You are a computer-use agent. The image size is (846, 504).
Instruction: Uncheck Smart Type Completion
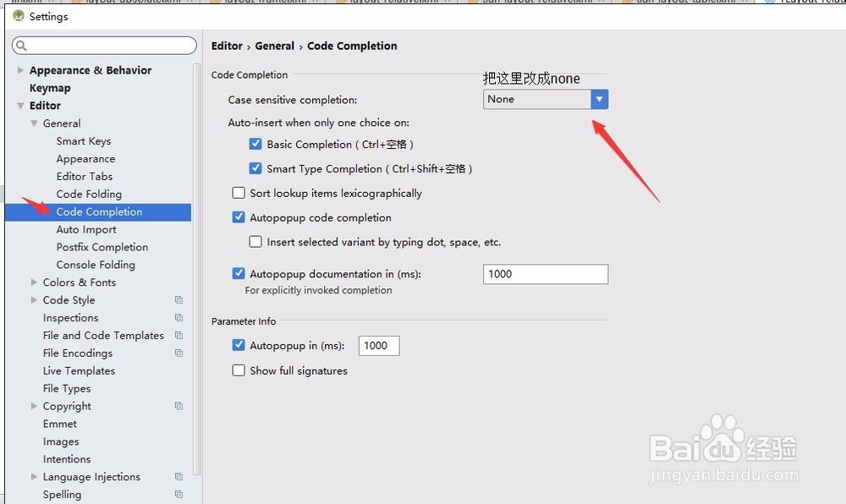click(x=255, y=168)
